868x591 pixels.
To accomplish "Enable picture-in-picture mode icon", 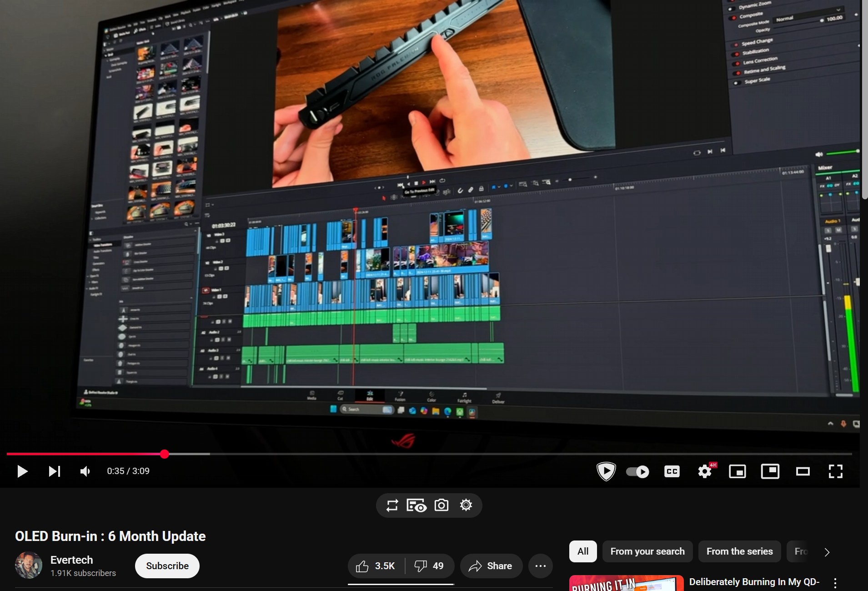I will [x=770, y=471].
